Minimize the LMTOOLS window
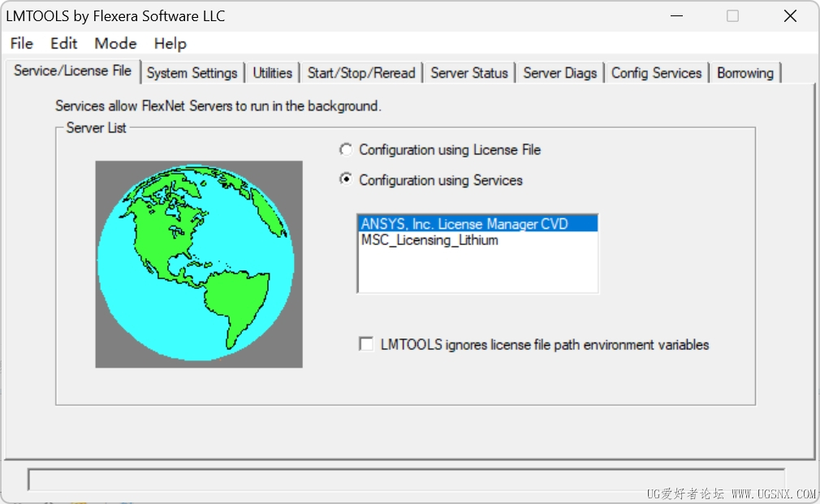 (677, 15)
